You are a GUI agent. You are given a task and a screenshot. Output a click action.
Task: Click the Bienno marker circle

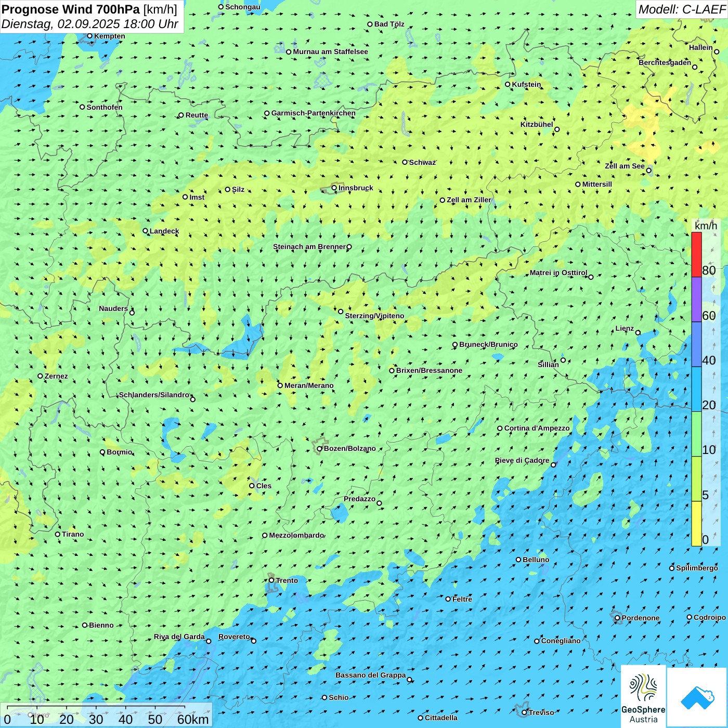pyautogui.click(x=85, y=626)
